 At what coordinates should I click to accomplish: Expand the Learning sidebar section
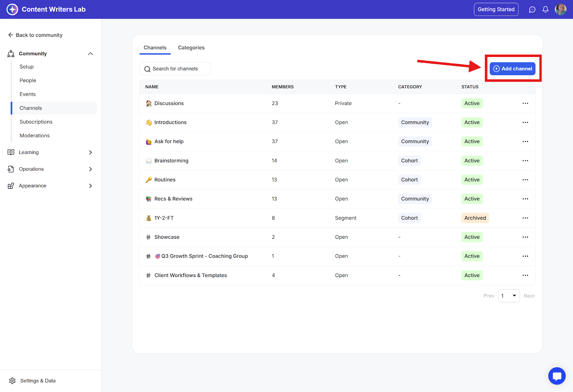coord(90,153)
